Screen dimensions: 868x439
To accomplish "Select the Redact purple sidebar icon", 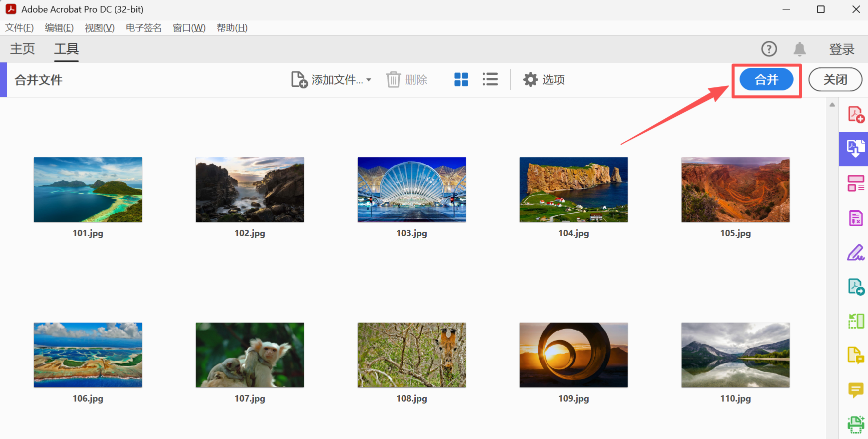I will tap(856, 218).
